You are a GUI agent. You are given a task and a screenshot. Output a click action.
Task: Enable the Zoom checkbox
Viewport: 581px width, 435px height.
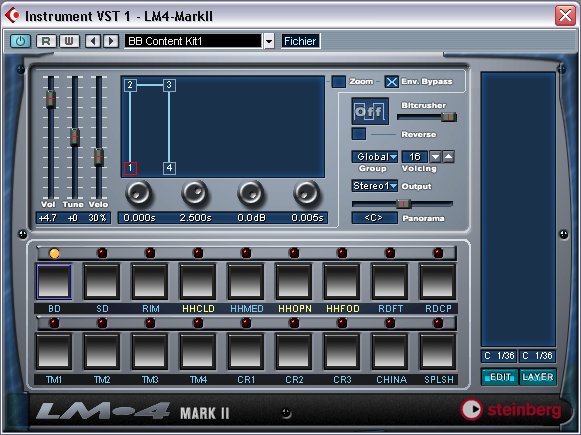pyautogui.click(x=339, y=82)
